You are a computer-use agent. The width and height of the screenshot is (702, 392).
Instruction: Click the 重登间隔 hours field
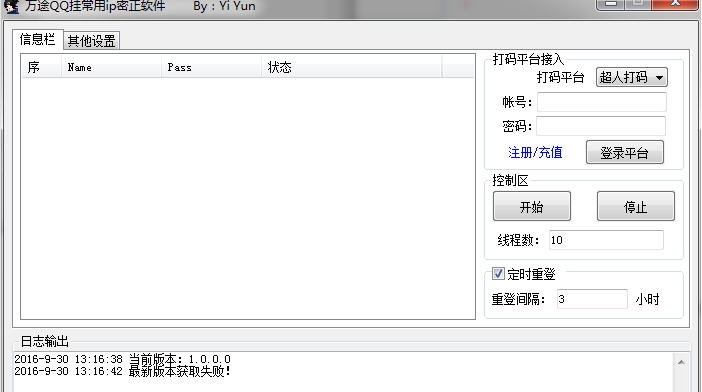click(592, 299)
